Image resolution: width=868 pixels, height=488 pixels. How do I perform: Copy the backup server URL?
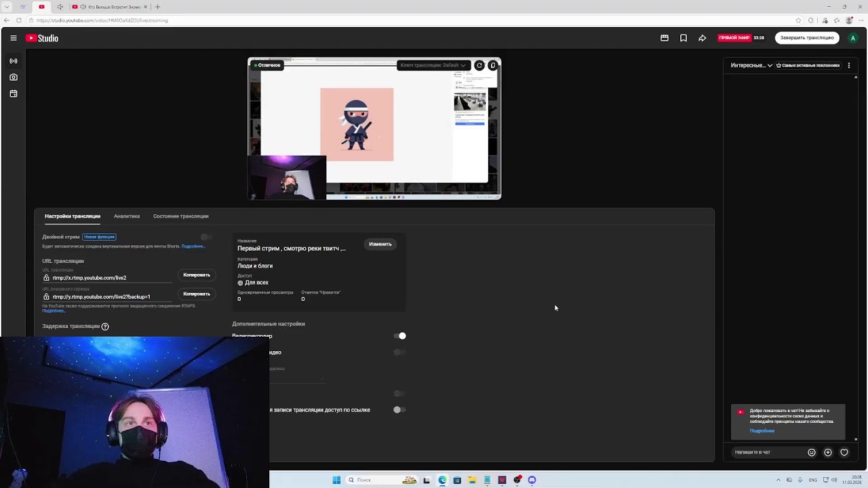[197, 294]
